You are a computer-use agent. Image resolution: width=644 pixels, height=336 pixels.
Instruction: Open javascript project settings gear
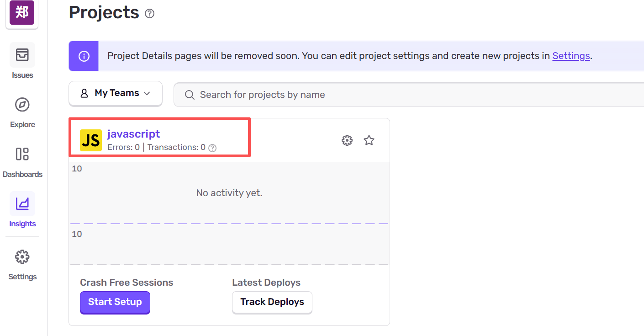click(x=347, y=140)
